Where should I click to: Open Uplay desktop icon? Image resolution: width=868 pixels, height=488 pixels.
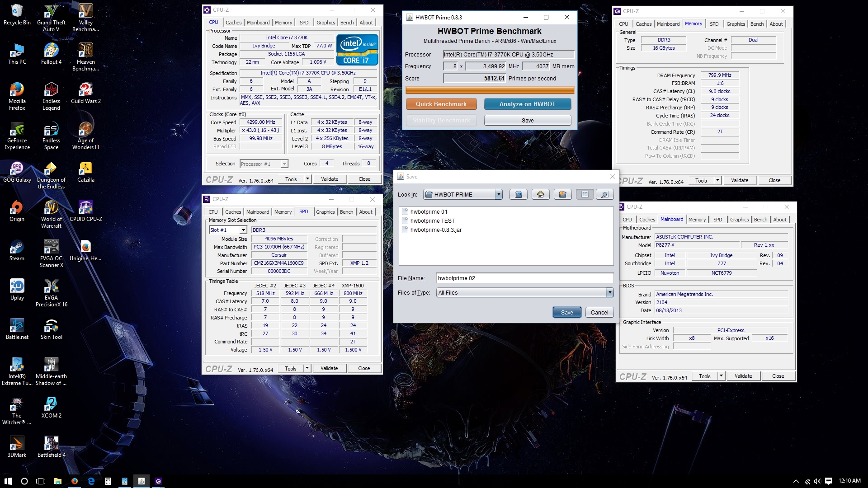click(17, 290)
